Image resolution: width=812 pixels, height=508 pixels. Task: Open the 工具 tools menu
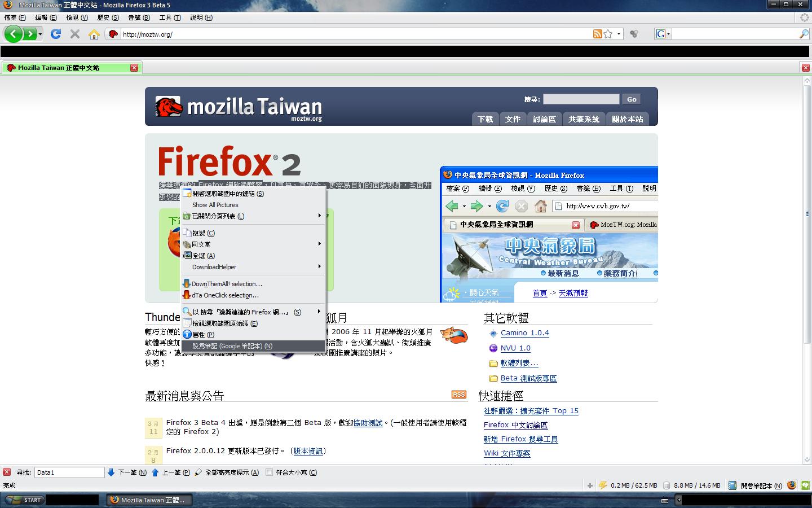[170, 17]
